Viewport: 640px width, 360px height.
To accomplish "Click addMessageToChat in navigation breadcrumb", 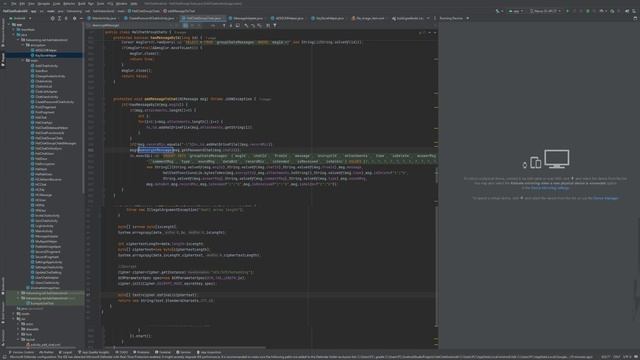I will coord(179,11).
